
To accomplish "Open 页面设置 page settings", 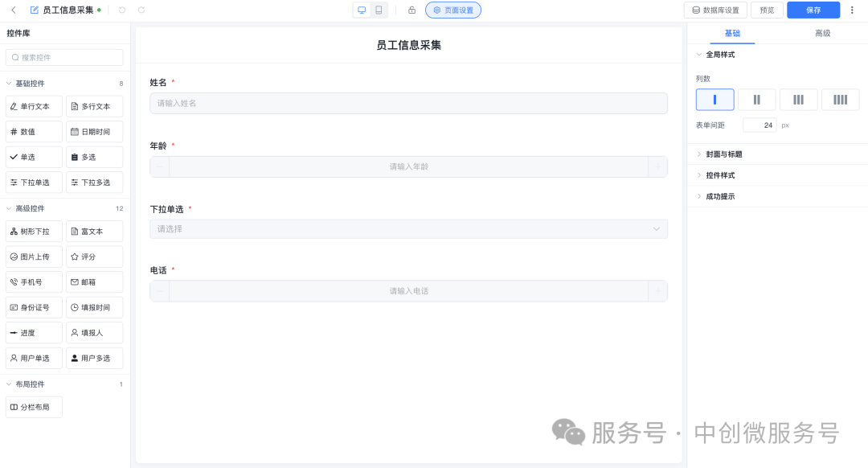I will click(453, 10).
